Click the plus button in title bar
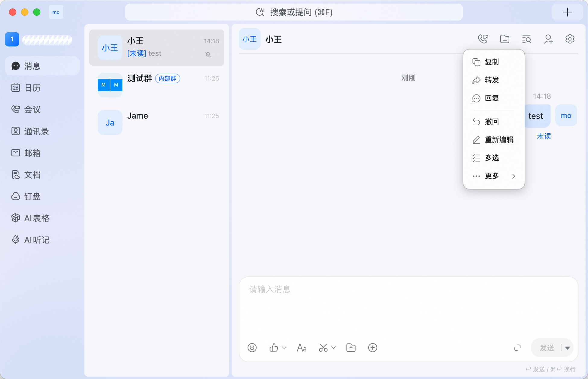The image size is (588, 379). pyautogui.click(x=567, y=12)
